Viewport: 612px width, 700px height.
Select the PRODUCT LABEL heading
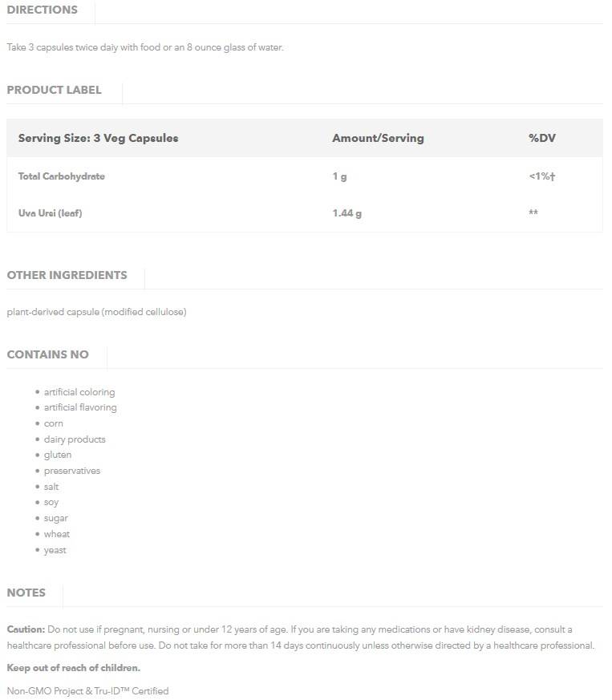pos(54,91)
